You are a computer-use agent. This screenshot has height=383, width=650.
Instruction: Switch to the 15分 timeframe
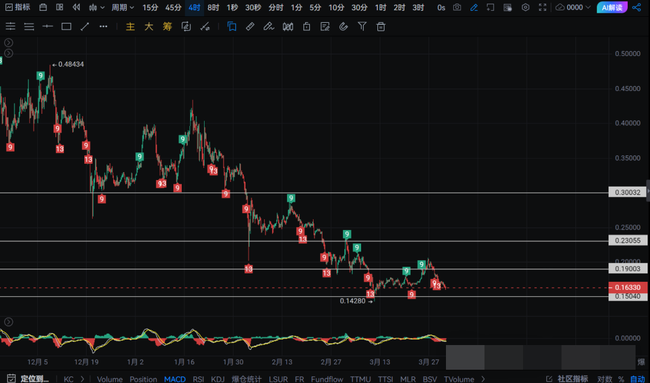click(x=150, y=7)
